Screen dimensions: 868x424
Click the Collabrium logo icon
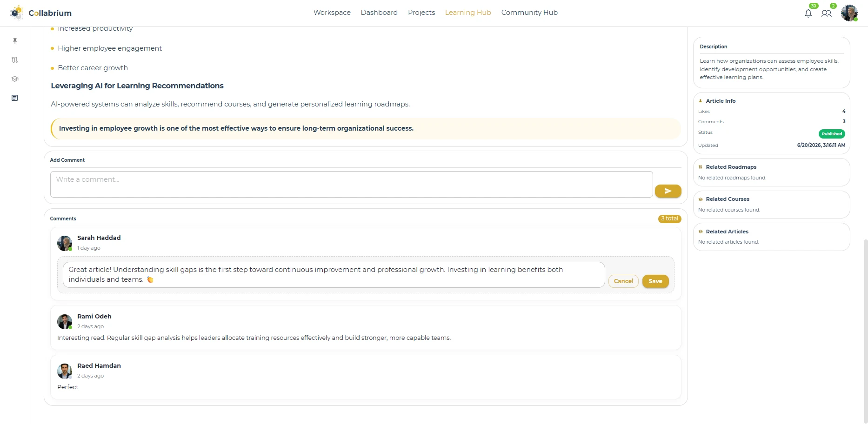pyautogui.click(x=17, y=13)
